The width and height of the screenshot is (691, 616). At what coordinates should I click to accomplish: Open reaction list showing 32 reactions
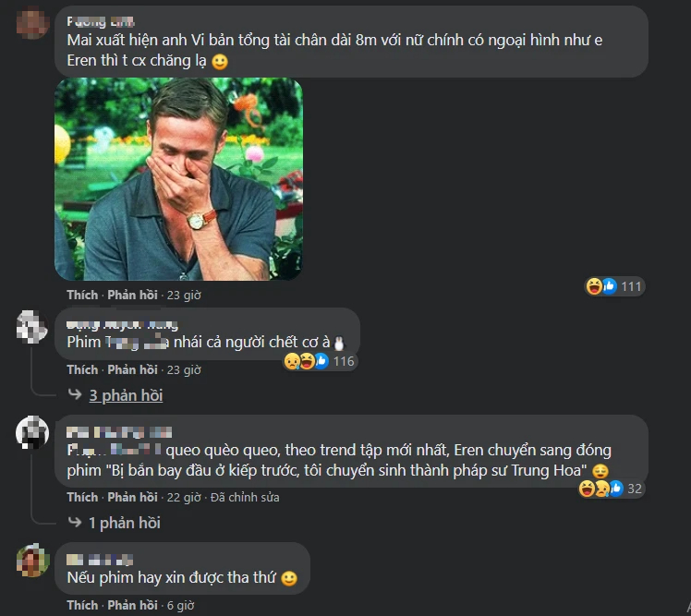[611, 489]
